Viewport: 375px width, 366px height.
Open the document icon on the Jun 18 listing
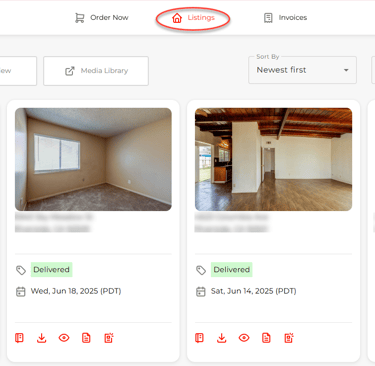[x=86, y=338]
